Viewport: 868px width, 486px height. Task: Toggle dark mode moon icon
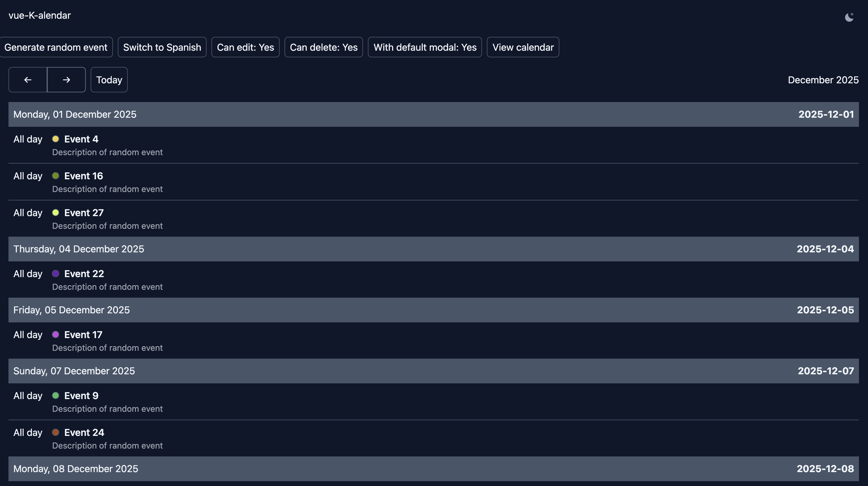point(849,17)
